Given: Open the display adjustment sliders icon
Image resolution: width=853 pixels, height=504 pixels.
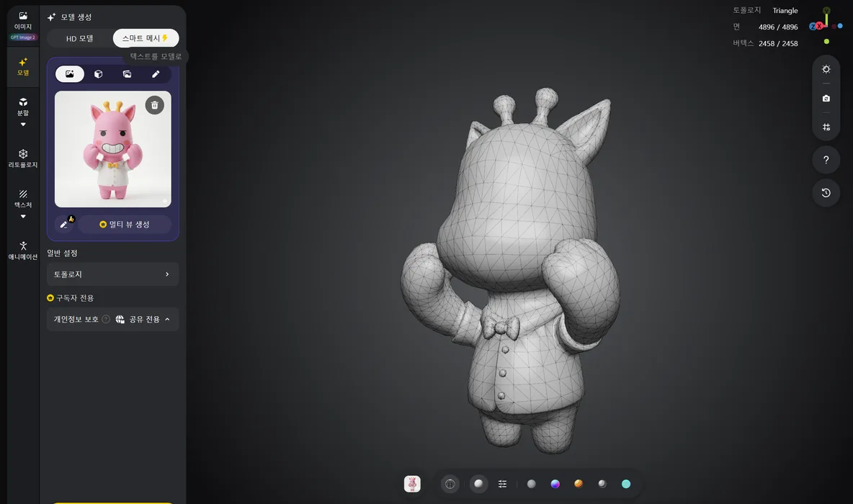Looking at the screenshot, I should 503,484.
